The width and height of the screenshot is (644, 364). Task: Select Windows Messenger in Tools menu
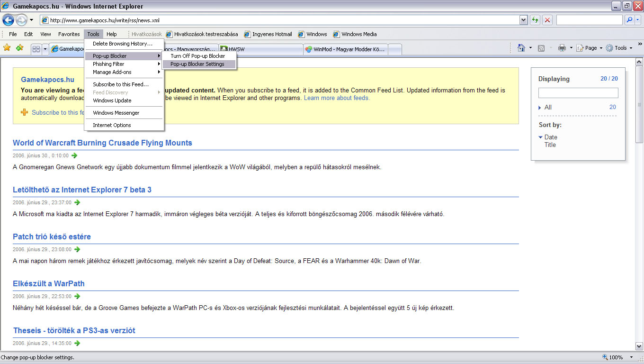124,113
